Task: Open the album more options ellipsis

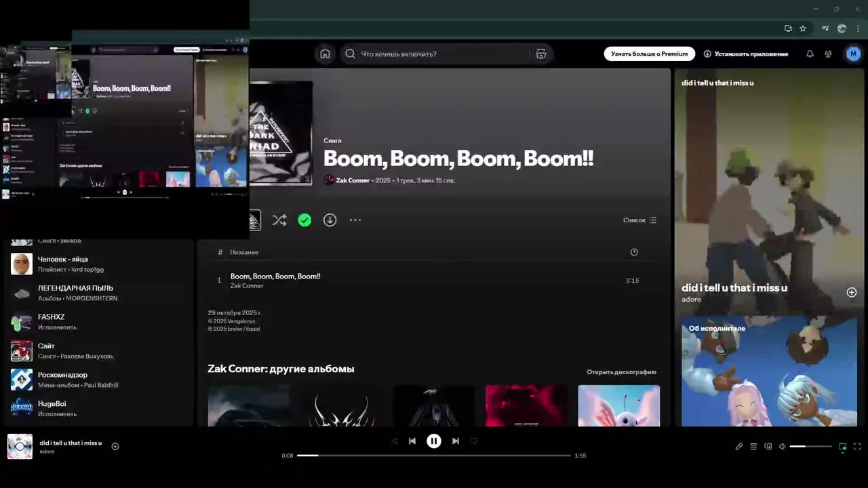Action: pos(355,220)
